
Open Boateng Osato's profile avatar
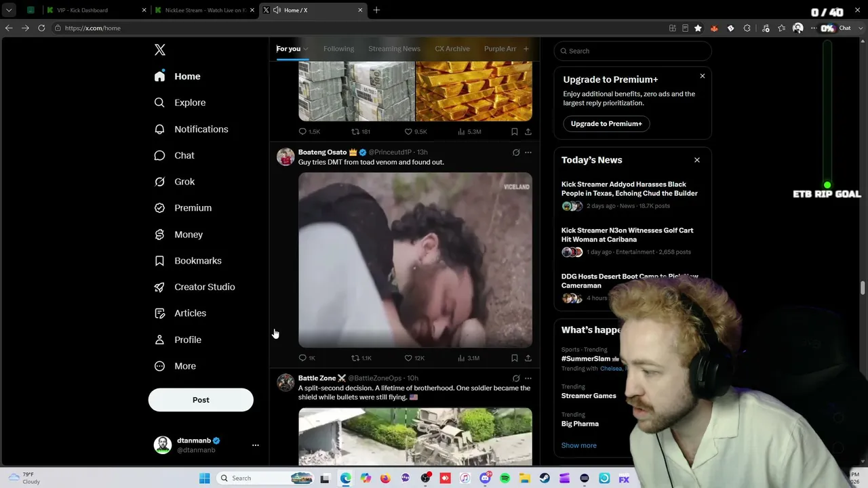[x=285, y=157]
